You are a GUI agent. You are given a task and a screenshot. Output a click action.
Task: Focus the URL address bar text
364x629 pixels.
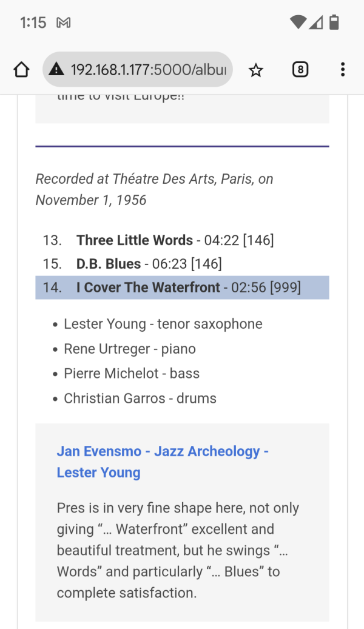pyautogui.click(x=149, y=70)
